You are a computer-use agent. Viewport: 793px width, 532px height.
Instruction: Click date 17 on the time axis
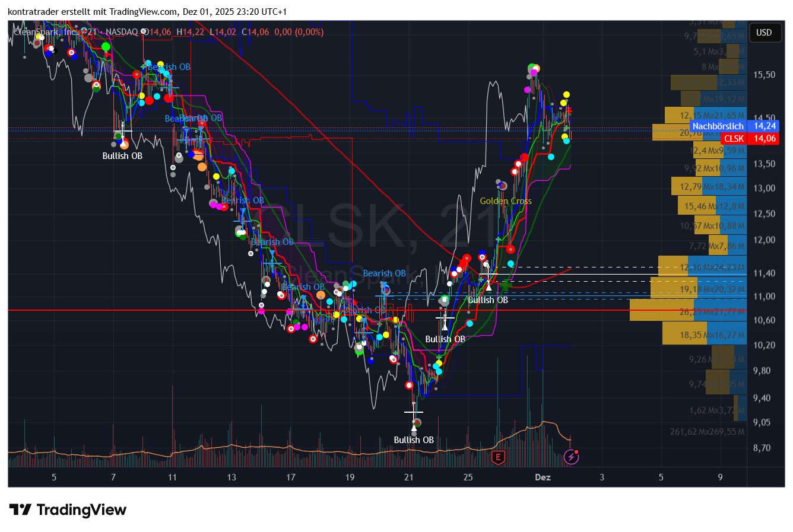coord(291,477)
